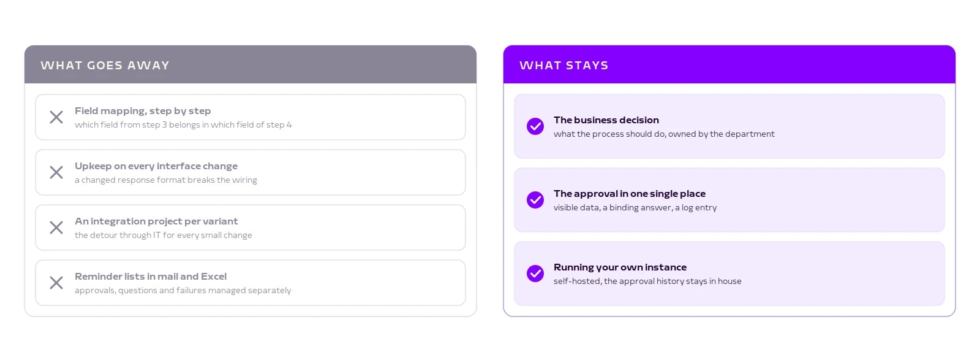Screen dimensions: 980x341
Task: Click the X icon beside Field mapping
Action: tap(56, 117)
